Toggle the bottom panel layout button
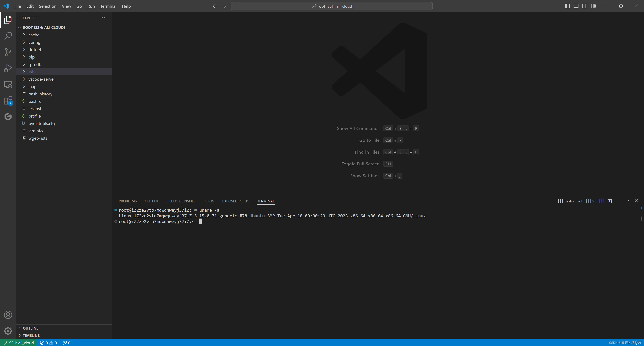 pos(576,6)
